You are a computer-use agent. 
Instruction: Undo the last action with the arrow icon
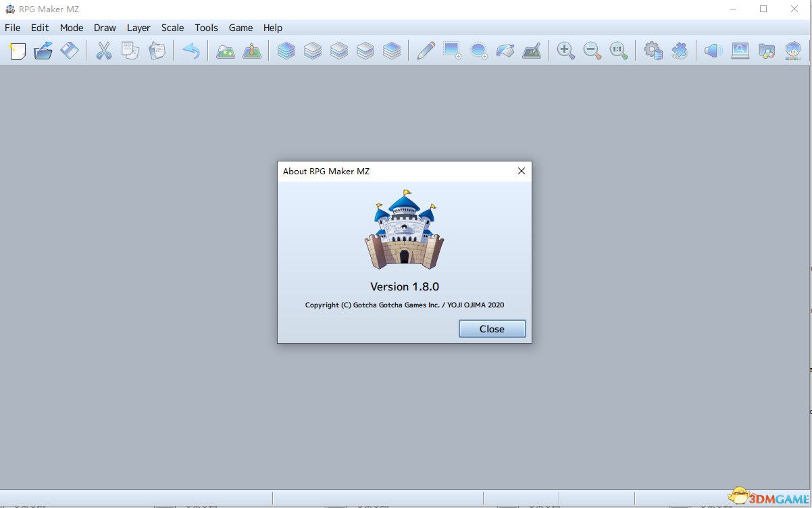click(x=191, y=51)
